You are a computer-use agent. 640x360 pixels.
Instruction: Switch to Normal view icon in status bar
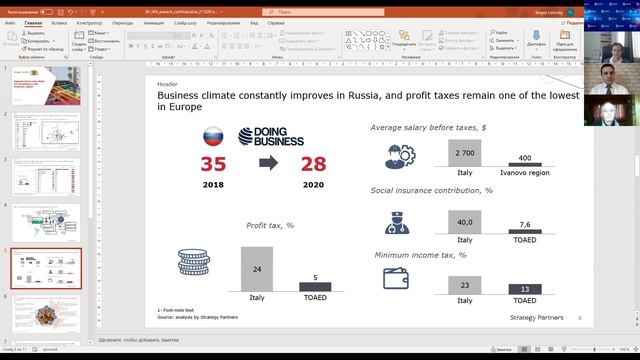coord(524,349)
